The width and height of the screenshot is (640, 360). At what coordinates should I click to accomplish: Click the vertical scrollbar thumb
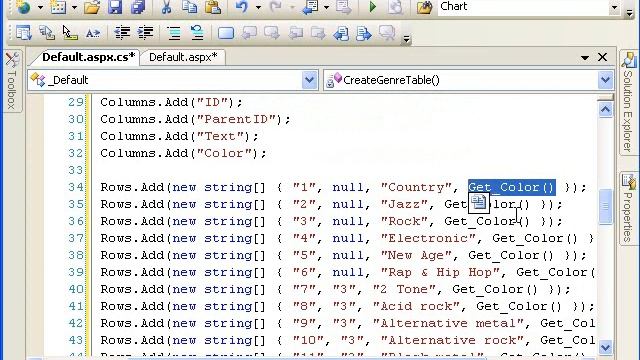click(606, 206)
